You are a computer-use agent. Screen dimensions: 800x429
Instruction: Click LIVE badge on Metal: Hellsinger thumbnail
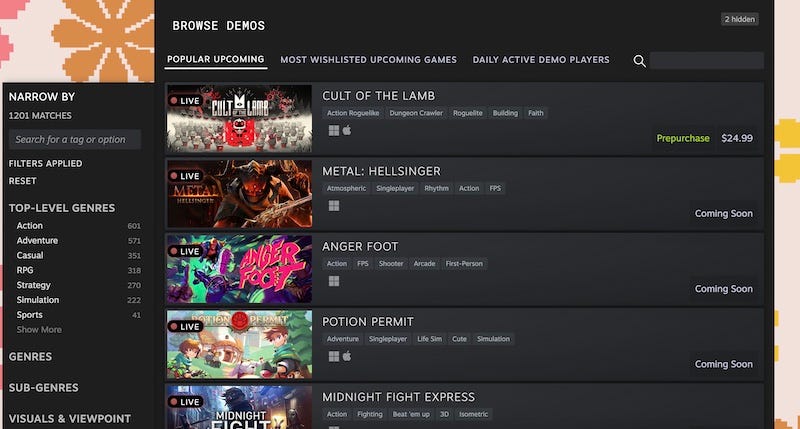(186, 176)
